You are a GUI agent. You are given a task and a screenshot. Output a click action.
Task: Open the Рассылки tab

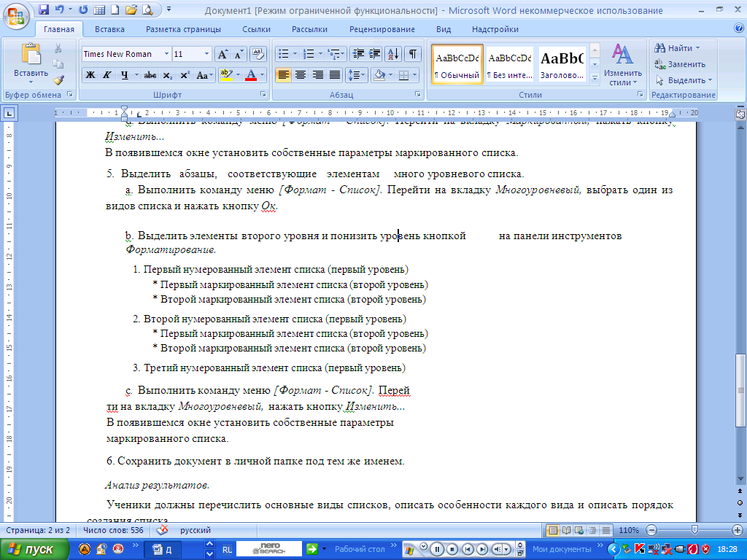[x=309, y=29]
